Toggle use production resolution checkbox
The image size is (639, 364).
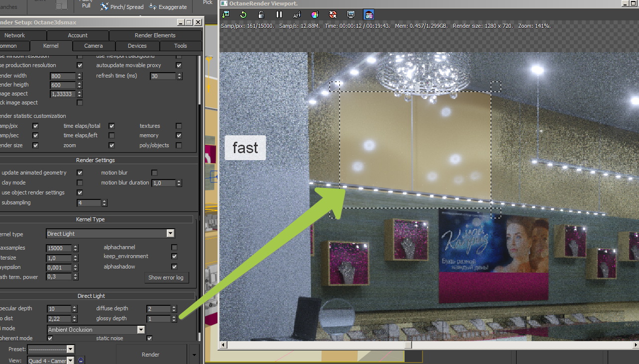pyautogui.click(x=80, y=65)
